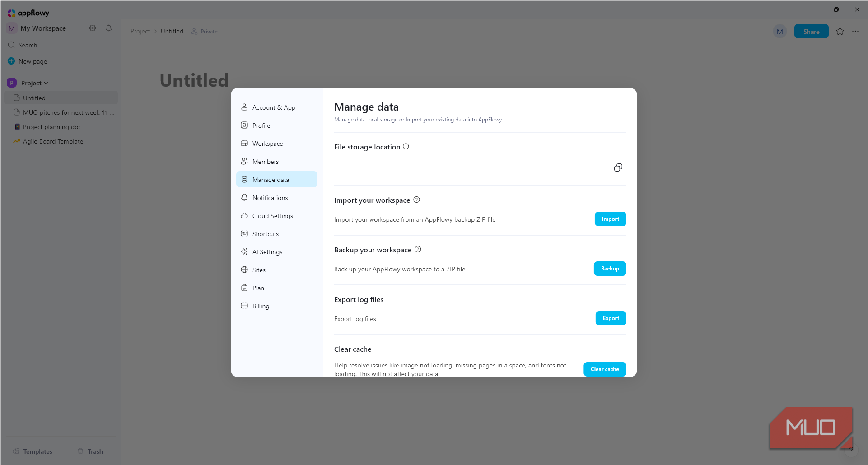Viewport: 868px width, 465px height.
Task: Click the MUO pitches page document icon
Action: (x=17, y=112)
